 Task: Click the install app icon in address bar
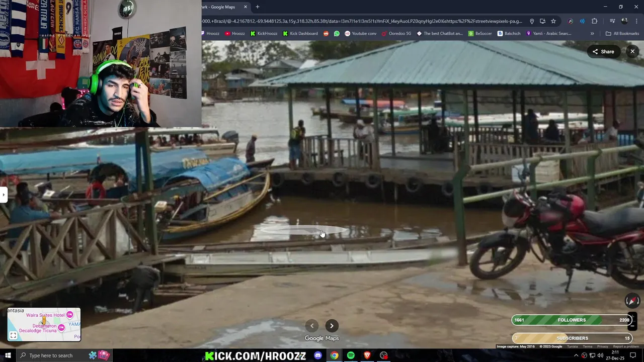pos(542,21)
